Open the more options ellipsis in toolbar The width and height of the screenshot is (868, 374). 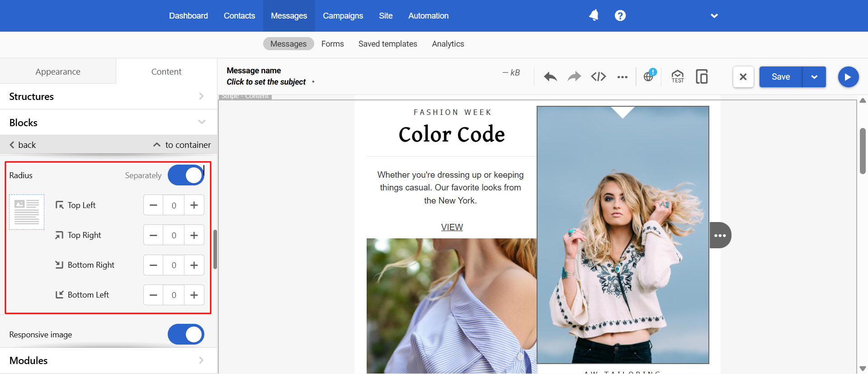click(x=623, y=77)
